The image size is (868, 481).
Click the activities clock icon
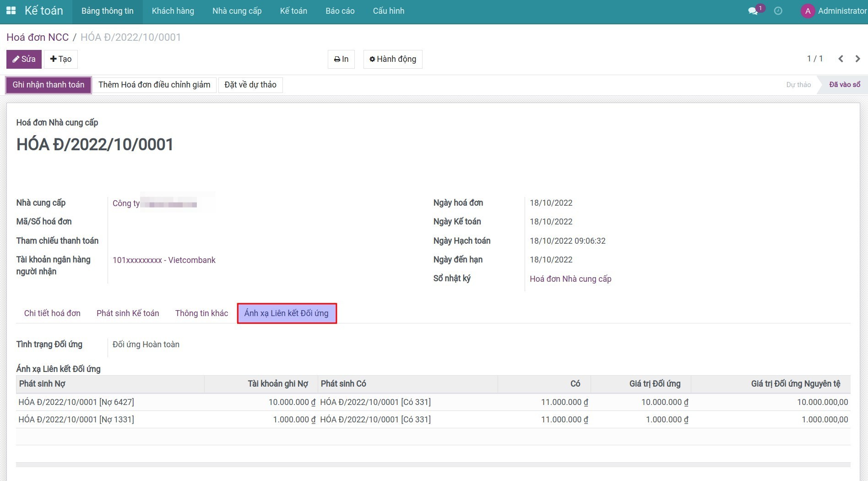(x=778, y=11)
